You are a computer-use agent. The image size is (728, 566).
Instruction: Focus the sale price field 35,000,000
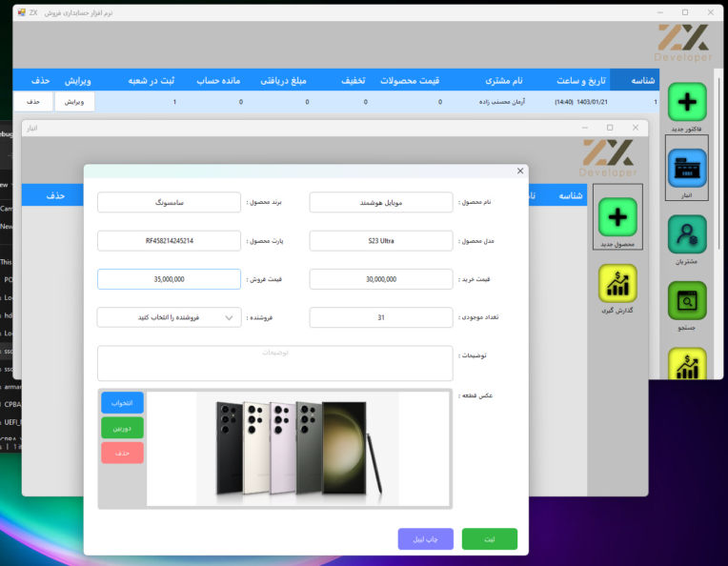169,279
